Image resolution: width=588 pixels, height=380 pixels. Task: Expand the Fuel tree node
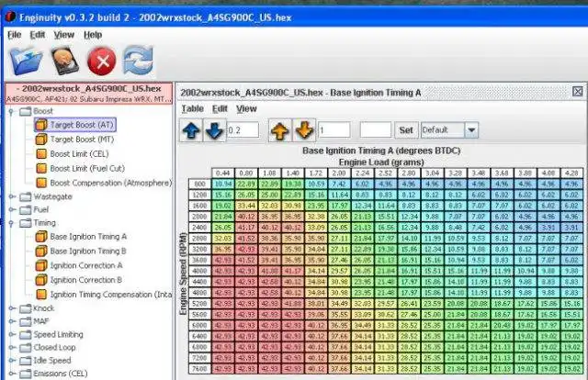pyautogui.click(x=12, y=209)
